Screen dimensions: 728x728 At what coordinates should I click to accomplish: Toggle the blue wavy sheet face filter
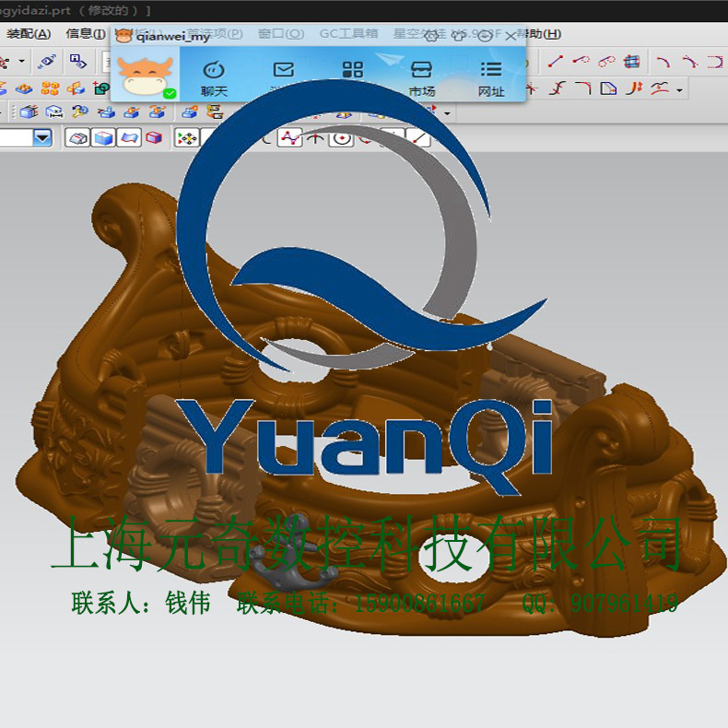click(129, 138)
